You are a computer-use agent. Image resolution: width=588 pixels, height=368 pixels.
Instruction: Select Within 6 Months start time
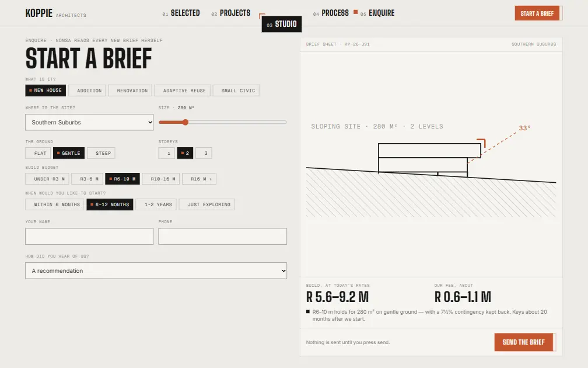[55, 204]
